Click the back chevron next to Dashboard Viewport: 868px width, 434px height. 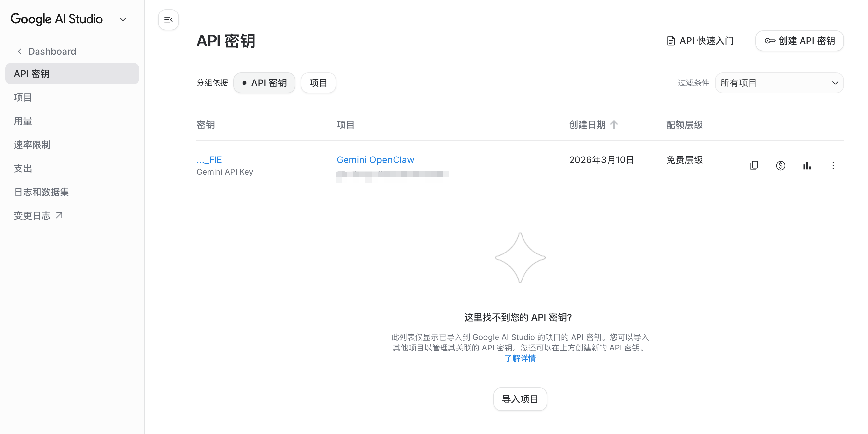[19, 51]
